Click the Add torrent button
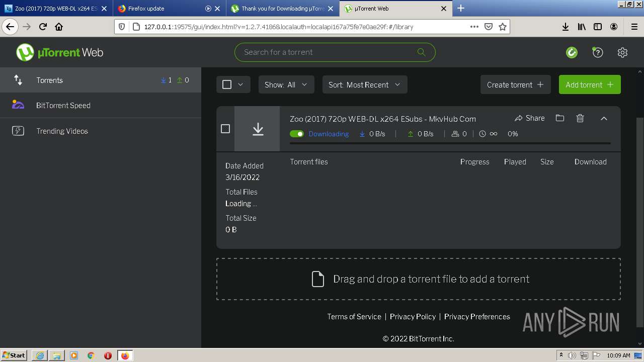Image resolution: width=644 pixels, height=362 pixels. coord(590,84)
